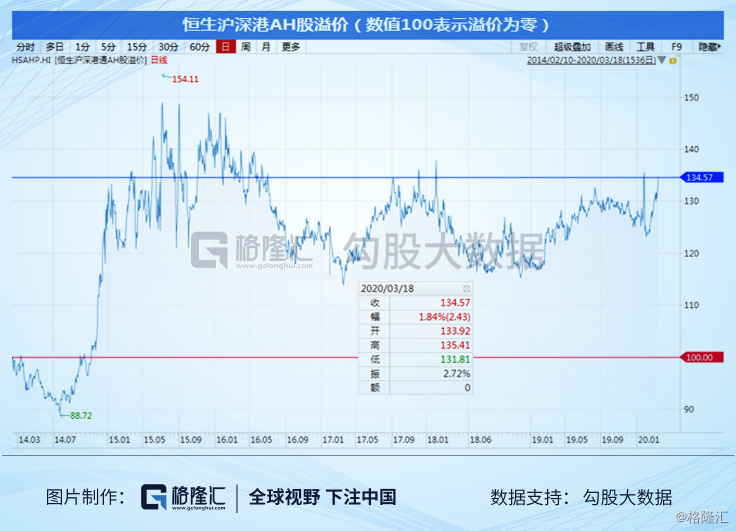The height and width of the screenshot is (531, 736).
Task: Switch to the 周 weekly chart
Action: (x=245, y=47)
